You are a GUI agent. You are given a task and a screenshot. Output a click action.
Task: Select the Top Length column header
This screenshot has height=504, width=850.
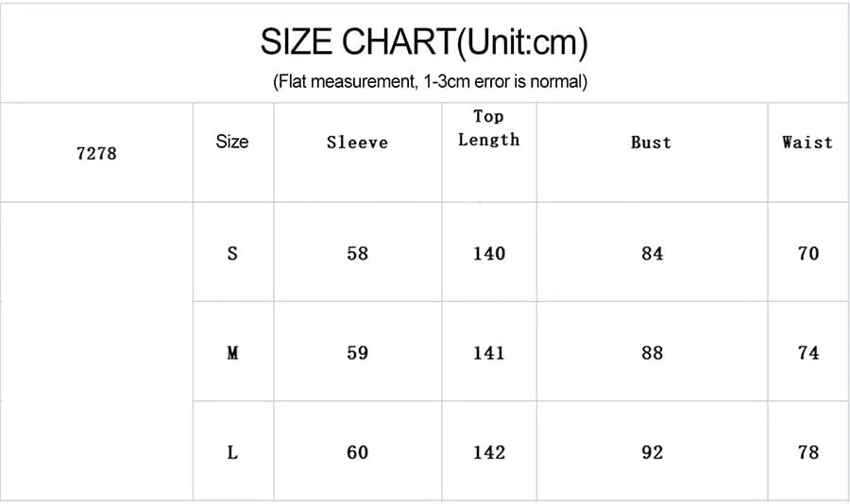pos(488,128)
